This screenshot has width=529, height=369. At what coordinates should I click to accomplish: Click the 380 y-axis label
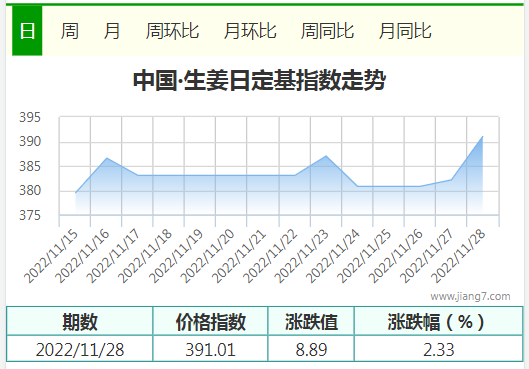point(30,191)
